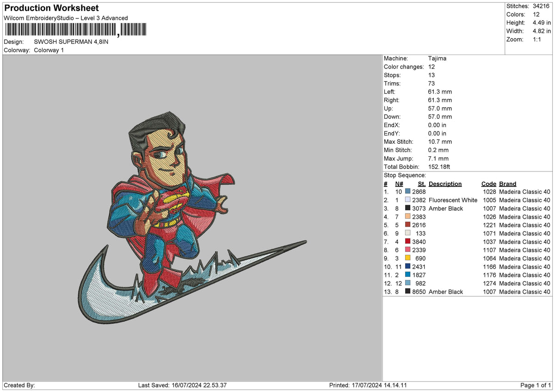Select the Created By label

[x=19, y=385]
